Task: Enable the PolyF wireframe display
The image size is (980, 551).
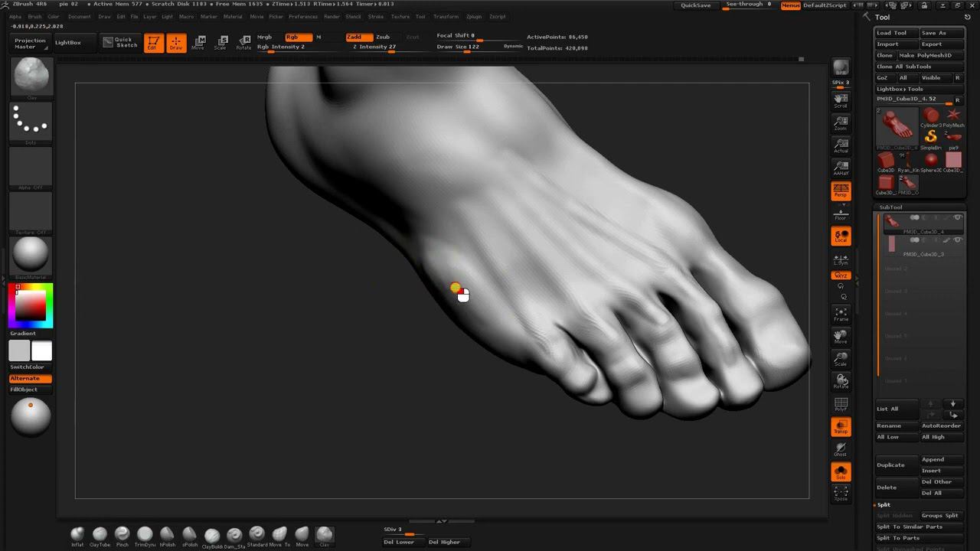Action: coord(841,405)
